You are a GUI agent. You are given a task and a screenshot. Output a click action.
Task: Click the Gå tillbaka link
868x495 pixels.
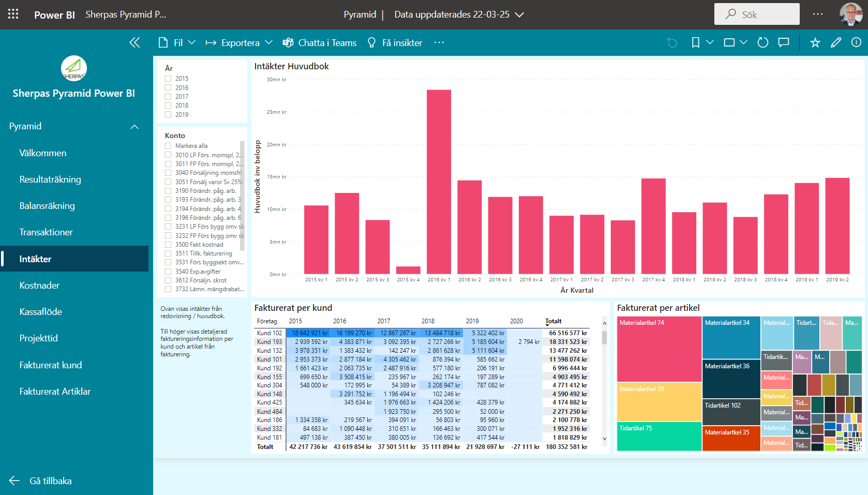point(50,481)
